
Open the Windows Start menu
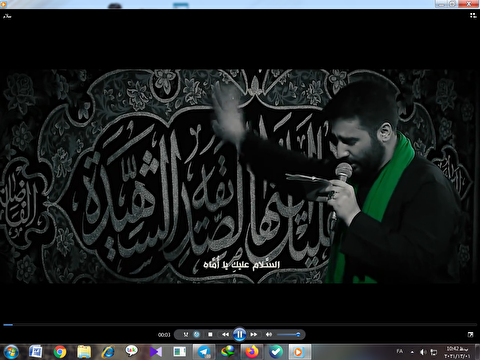tap(11, 352)
